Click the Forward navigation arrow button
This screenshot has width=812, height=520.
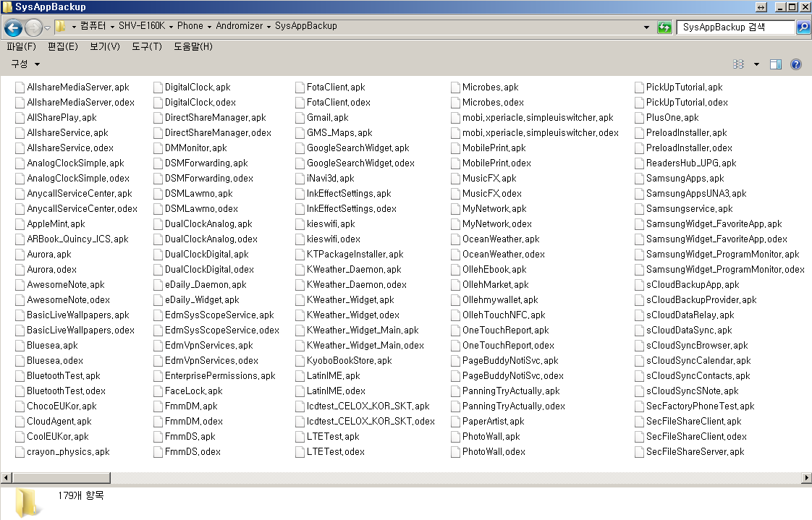[x=33, y=27]
